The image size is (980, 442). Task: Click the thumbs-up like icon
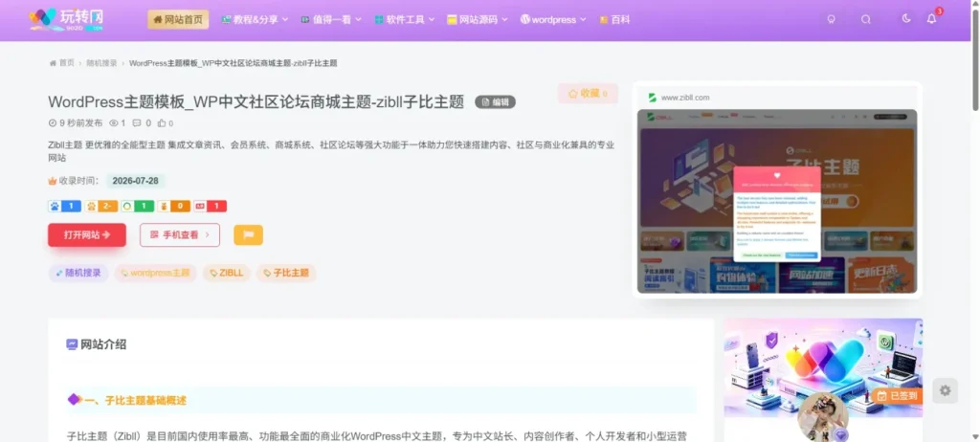161,123
